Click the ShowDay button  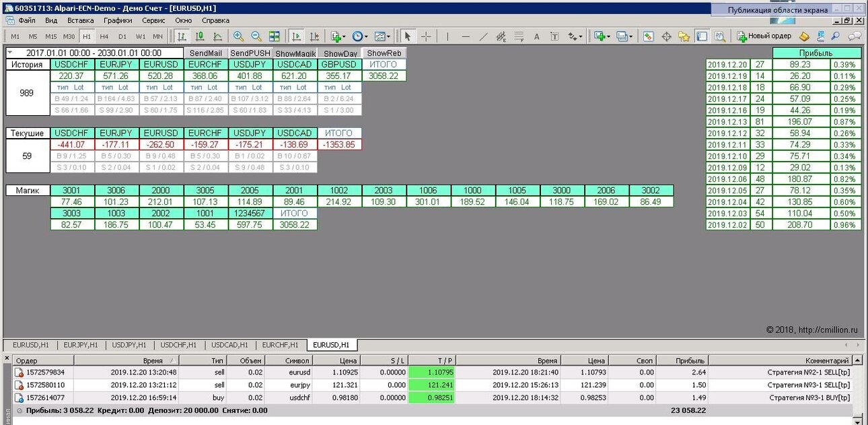coord(340,53)
